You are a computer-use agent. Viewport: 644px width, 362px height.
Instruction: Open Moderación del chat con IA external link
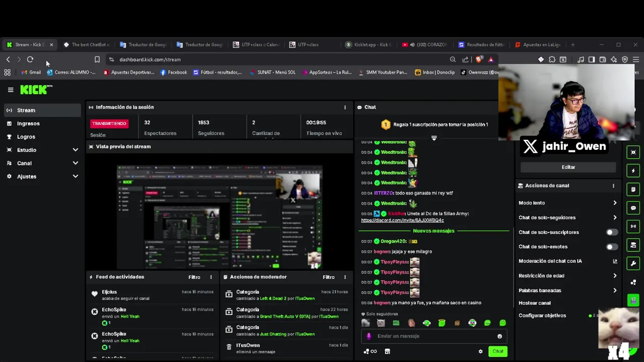(x=615, y=261)
